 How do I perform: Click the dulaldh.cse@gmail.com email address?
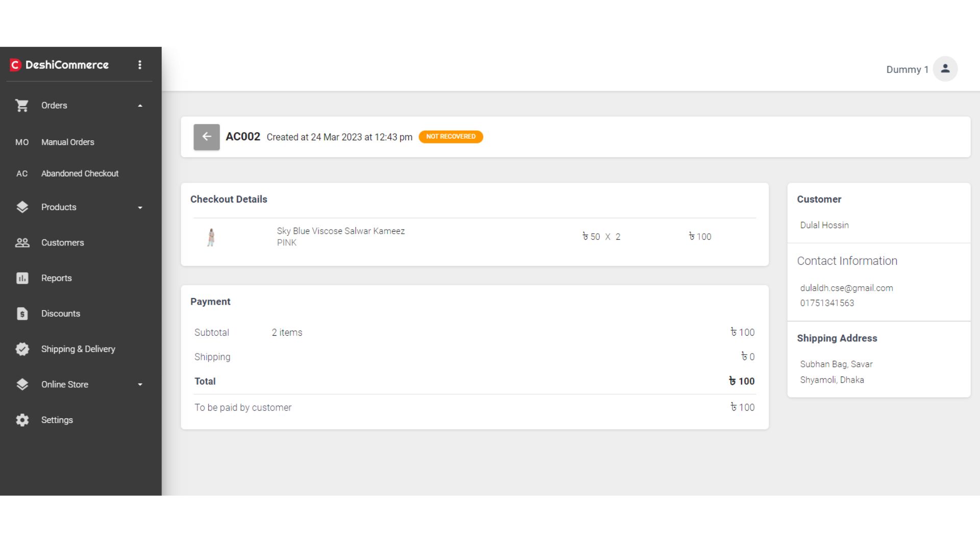(846, 288)
